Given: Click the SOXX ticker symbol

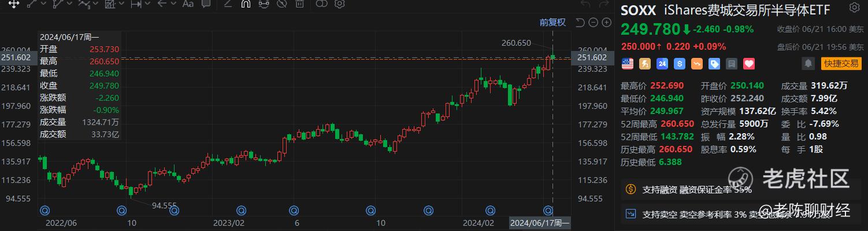Looking at the screenshot, I should pos(638,10).
